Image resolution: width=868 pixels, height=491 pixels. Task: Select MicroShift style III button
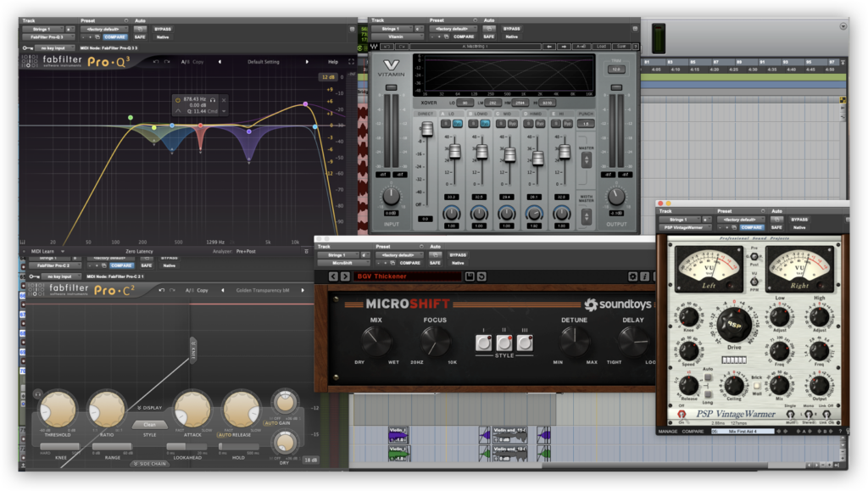(x=525, y=343)
